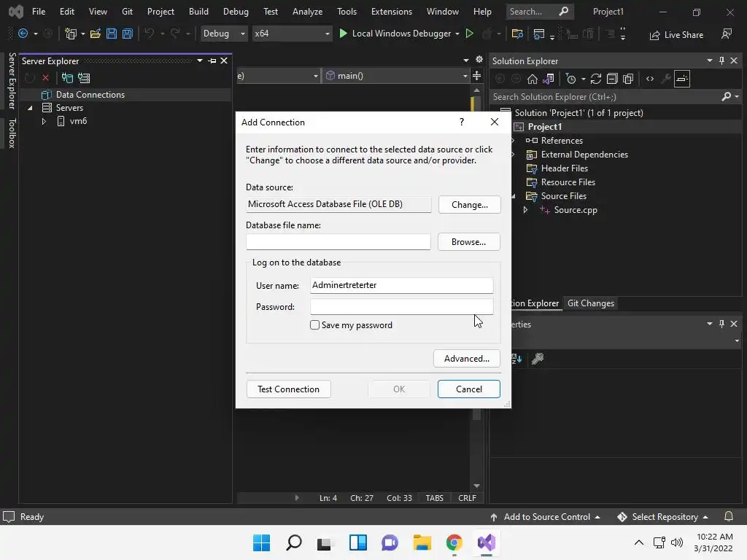Click the Advanced... button
This screenshot has width=747, height=560.
click(467, 359)
